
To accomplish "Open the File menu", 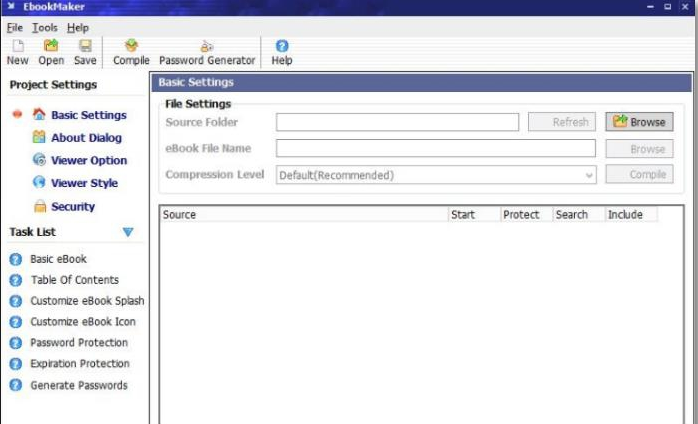I will point(14,28).
